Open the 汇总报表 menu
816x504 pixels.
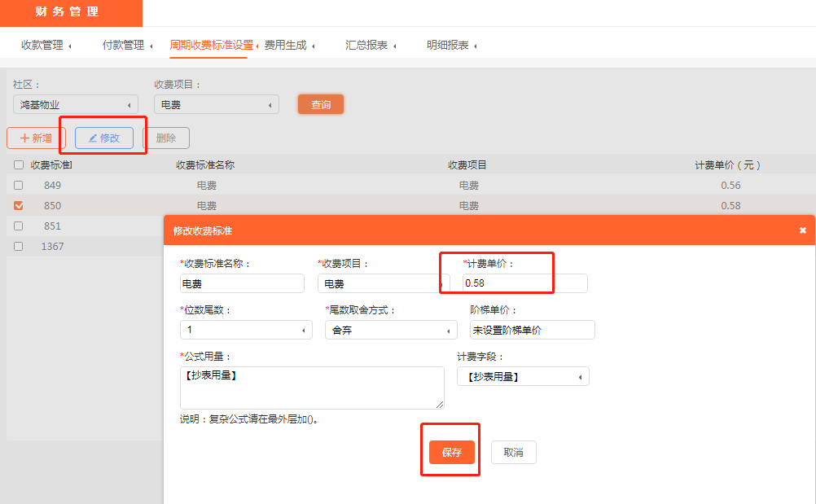366,46
